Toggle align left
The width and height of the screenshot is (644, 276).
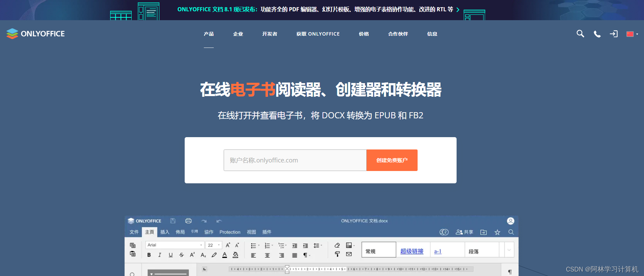253,255
